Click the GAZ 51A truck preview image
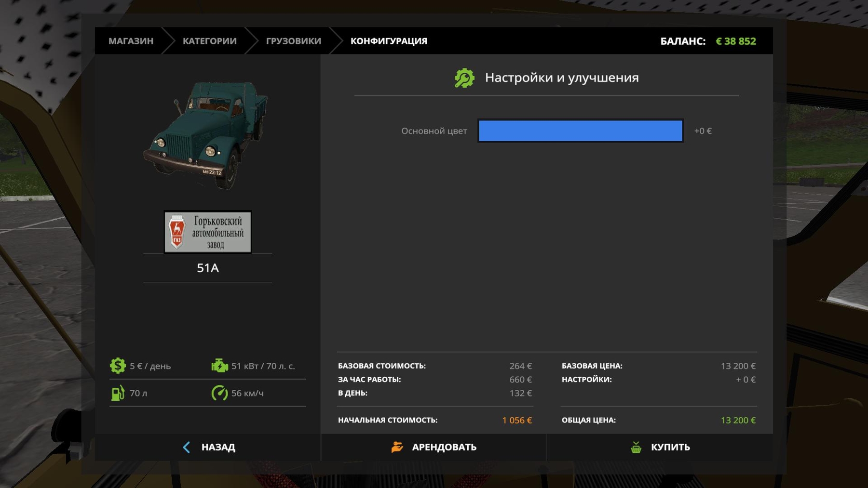The height and width of the screenshot is (488, 868). tap(207, 135)
